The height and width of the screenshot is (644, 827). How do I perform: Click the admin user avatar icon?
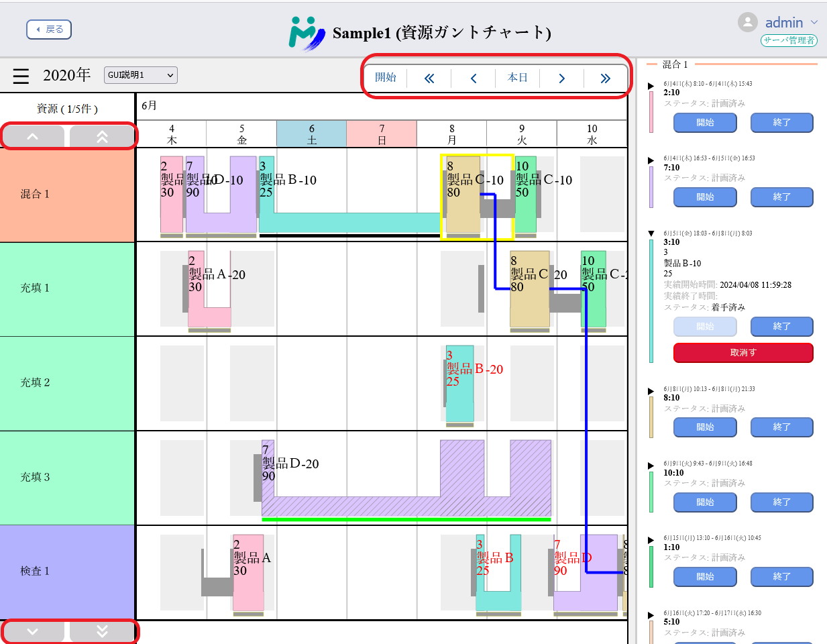pos(747,21)
